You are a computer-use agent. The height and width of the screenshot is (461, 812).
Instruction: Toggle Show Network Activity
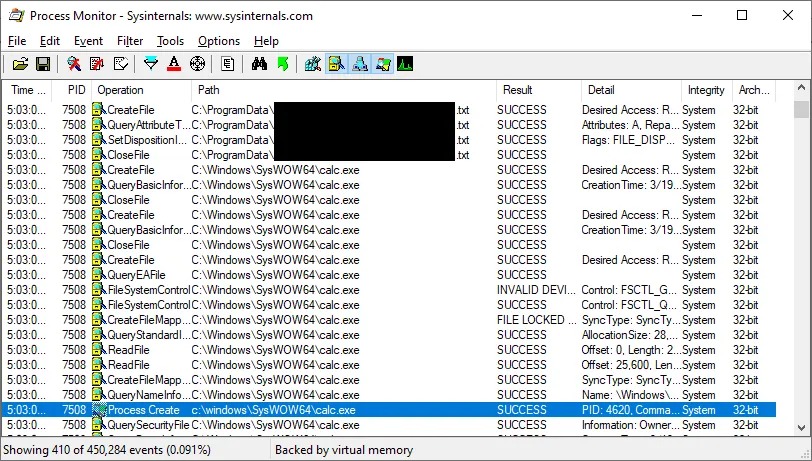pyautogui.click(x=359, y=64)
